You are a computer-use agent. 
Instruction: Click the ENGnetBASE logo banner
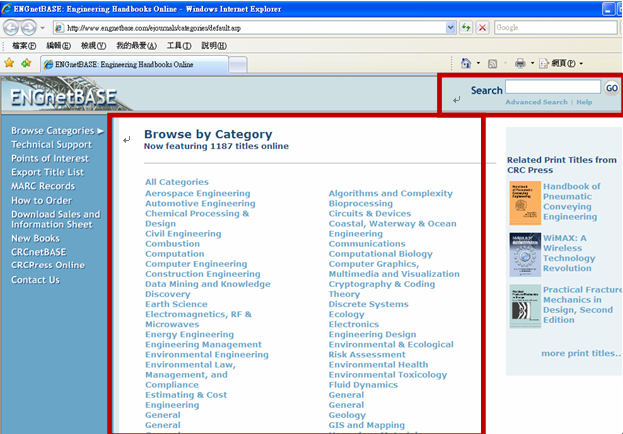tap(65, 95)
